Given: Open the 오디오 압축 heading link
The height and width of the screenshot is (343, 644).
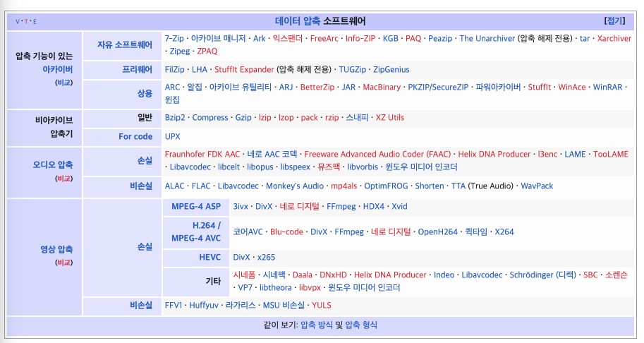Looking at the screenshot, I should [53, 164].
